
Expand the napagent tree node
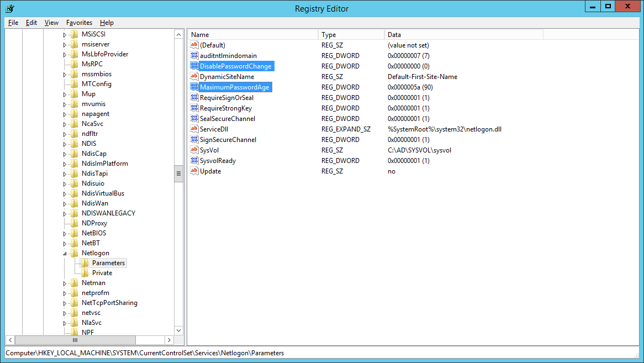pos(65,114)
